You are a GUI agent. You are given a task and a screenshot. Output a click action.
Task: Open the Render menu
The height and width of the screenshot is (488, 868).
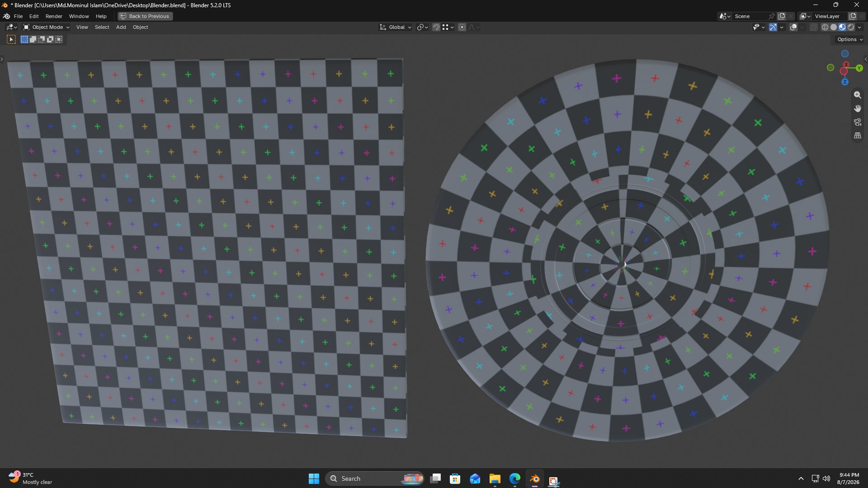click(x=54, y=16)
